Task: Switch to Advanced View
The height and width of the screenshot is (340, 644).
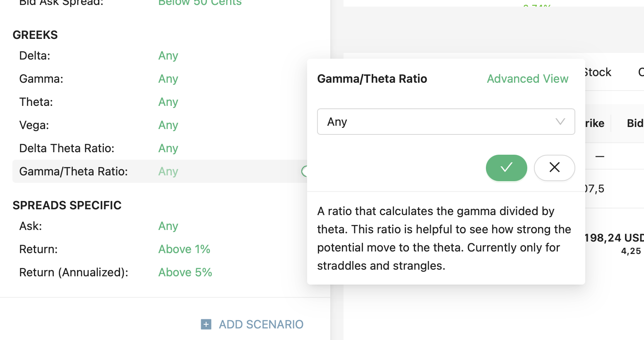Action: [527, 79]
